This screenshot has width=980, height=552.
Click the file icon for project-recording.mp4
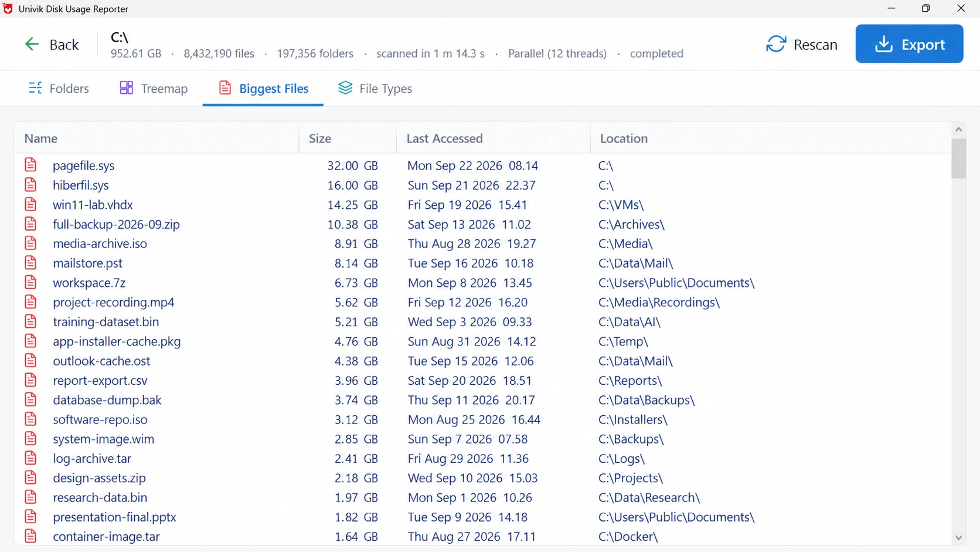pos(30,302)
